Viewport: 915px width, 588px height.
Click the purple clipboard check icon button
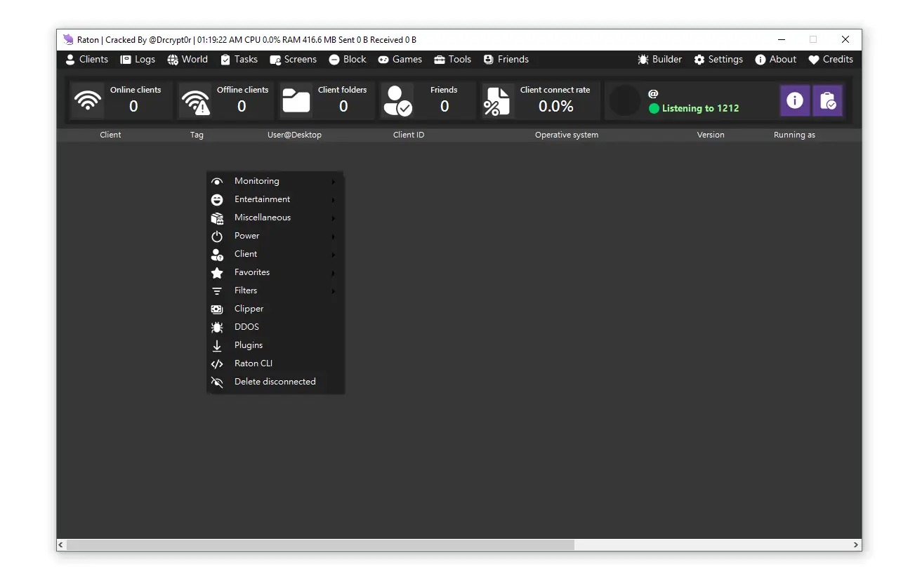pyautogui.click(x=827, y=101)
